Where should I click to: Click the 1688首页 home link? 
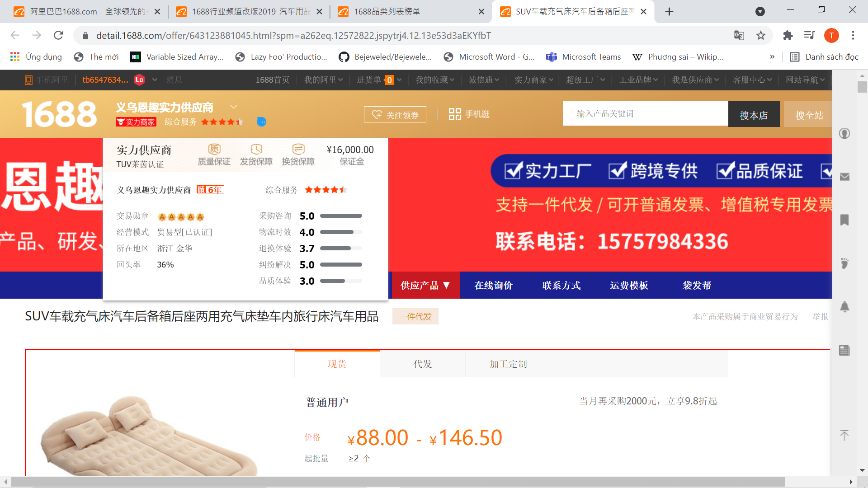point(272,80)
